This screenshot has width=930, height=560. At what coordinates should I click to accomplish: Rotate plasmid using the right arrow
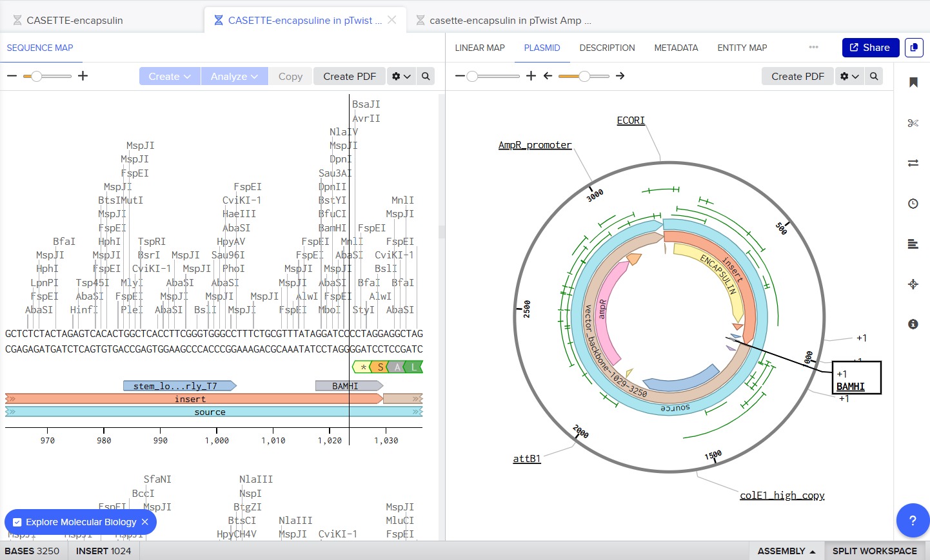tap(620, 76)
